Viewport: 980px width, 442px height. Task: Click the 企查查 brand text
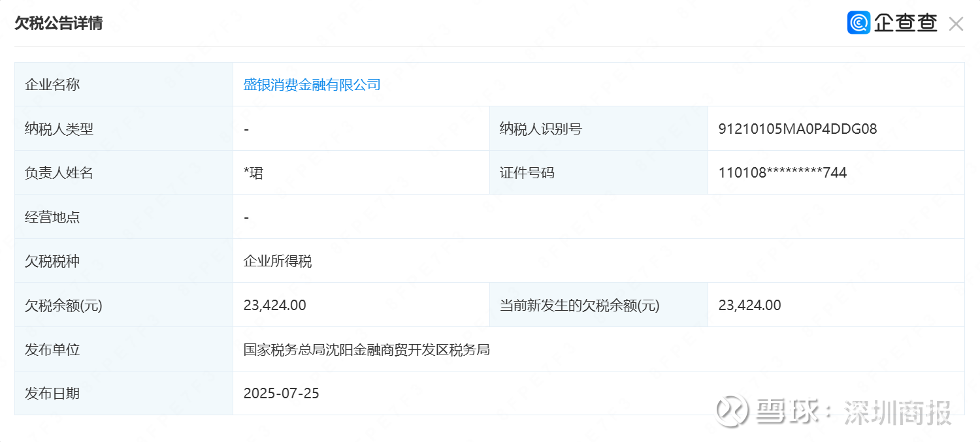(906, 24)
